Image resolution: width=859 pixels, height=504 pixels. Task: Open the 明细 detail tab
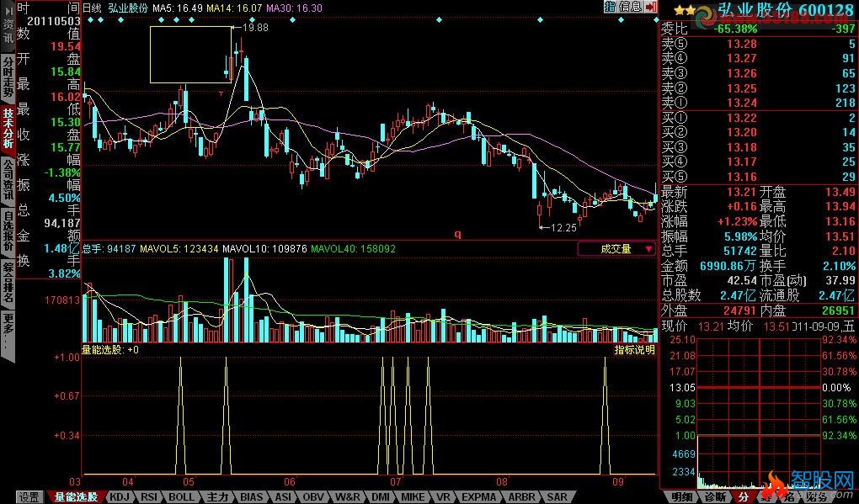click(681, 497)
